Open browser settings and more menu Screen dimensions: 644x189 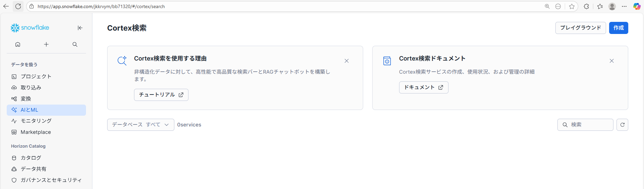coord(624,6)
